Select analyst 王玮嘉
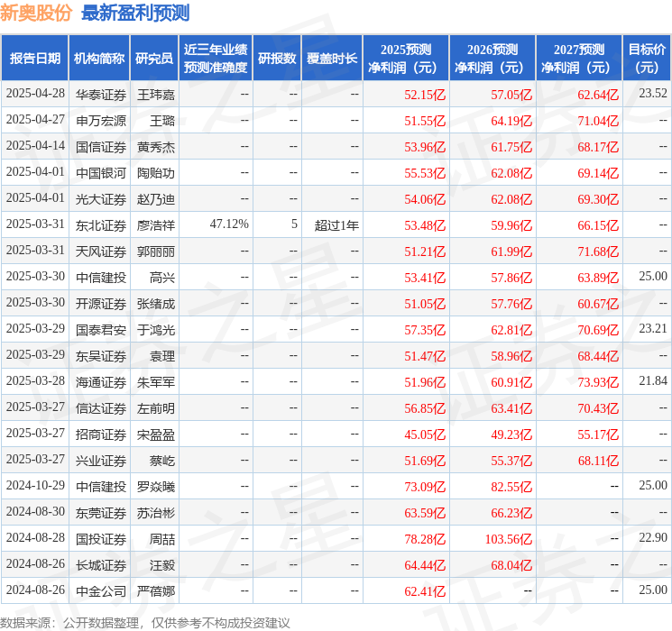The image size is (672, 631). tap(156, 95)
